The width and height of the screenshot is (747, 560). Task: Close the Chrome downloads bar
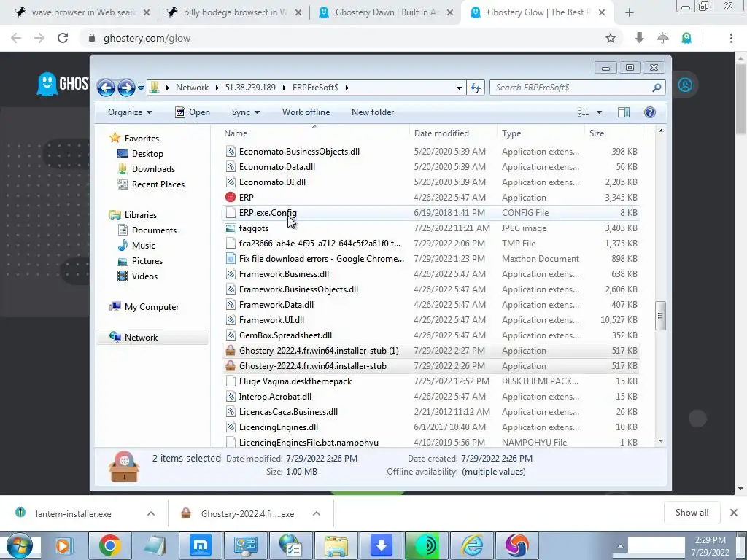click(x=734, y=513)
